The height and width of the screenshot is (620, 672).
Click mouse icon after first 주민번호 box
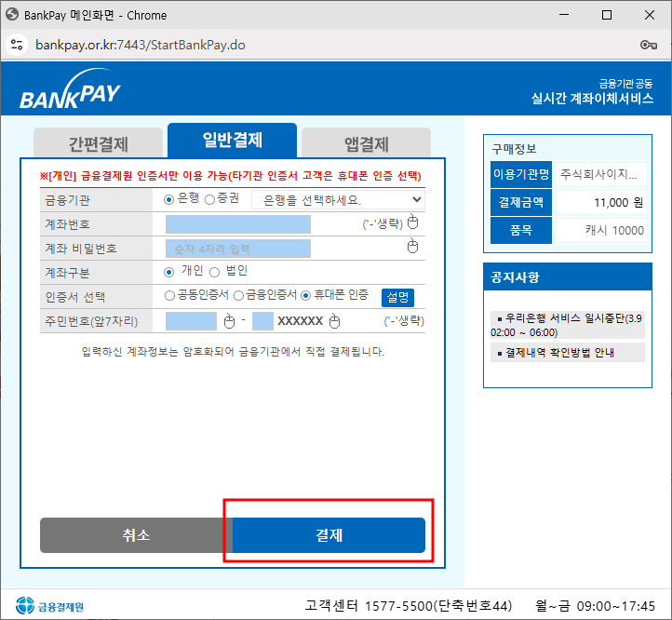pos(229,321)
